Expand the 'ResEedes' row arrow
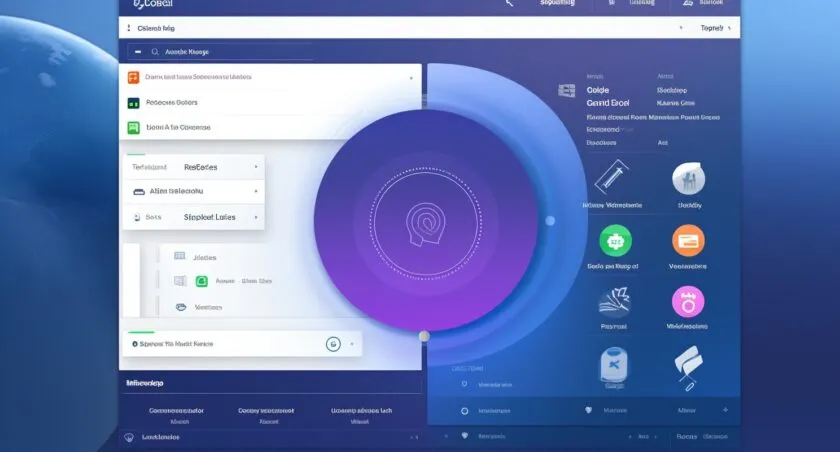Image resolution: width=840 pixels, height=452 pixels. (256, 167)
